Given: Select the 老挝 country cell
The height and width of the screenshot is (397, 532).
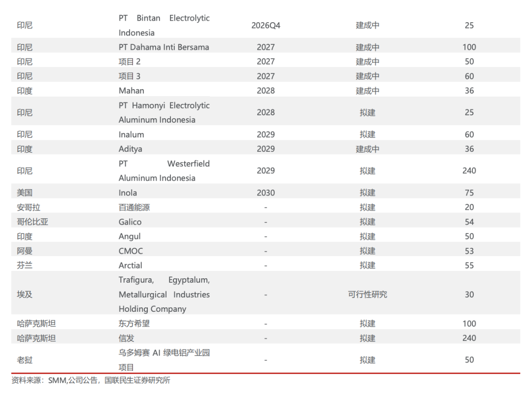Looking at the screenshot, I should [25, 360].
